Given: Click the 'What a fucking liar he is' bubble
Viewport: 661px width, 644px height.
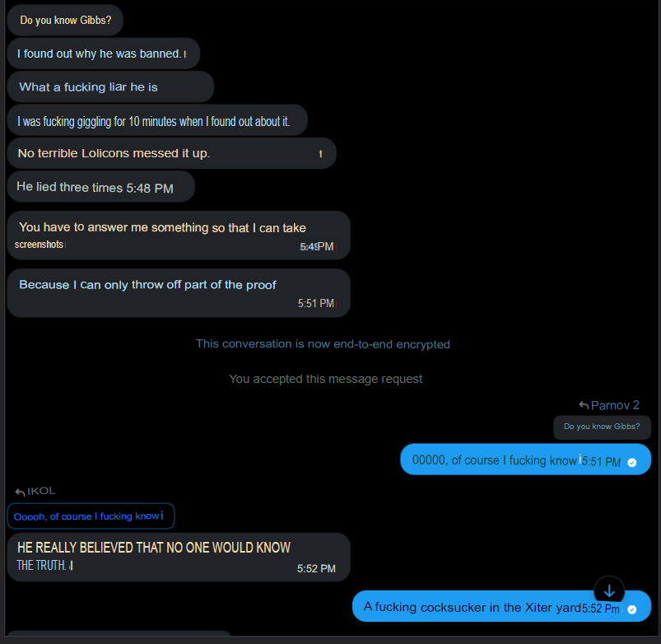Looking at the screenshot, I should 110,86.
